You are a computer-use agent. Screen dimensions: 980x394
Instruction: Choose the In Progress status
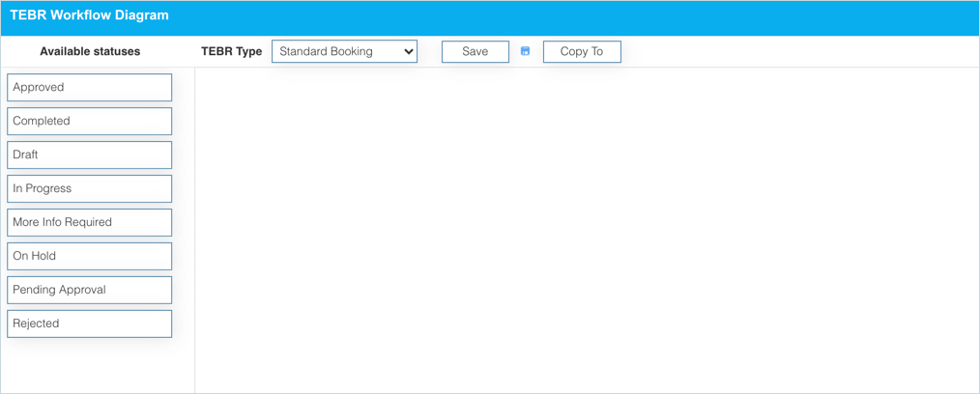(90, 188)
